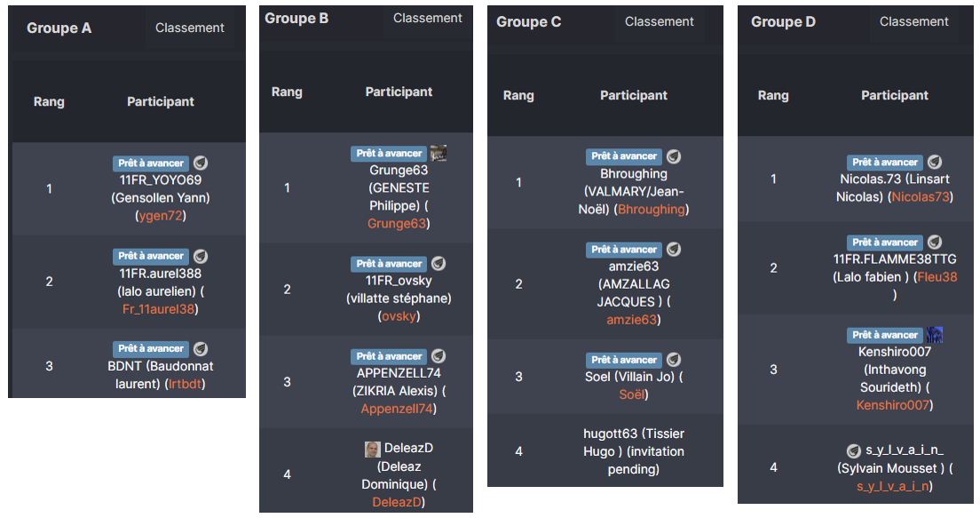Open the ygen72 profile link
The height and width of the screenshot is (518, 980).
pyautogui.click(x=161, y=215)
